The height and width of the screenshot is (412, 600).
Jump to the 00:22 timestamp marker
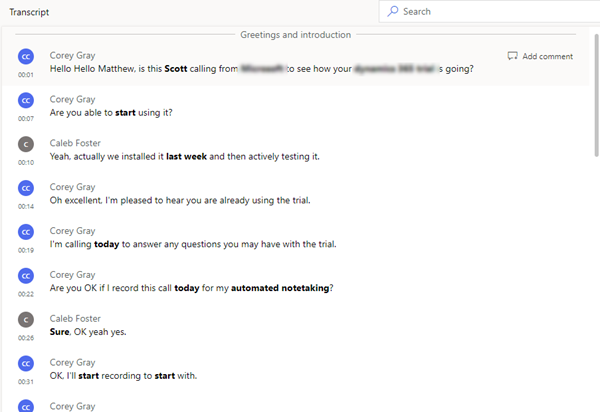[26, 294]
